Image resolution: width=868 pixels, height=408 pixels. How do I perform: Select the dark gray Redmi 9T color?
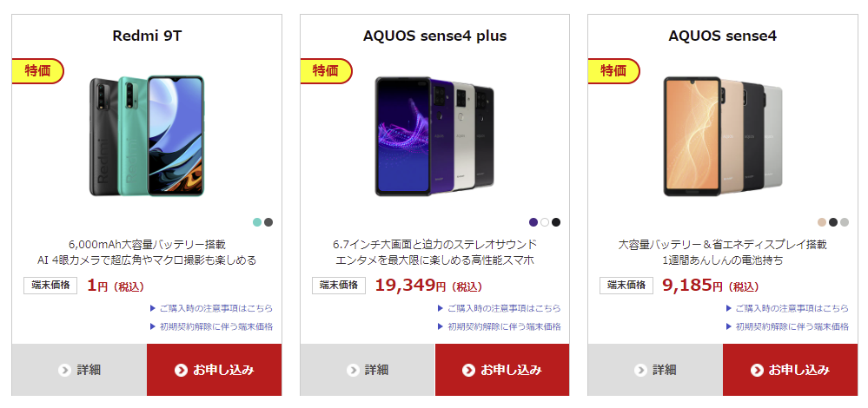(268, 222)
